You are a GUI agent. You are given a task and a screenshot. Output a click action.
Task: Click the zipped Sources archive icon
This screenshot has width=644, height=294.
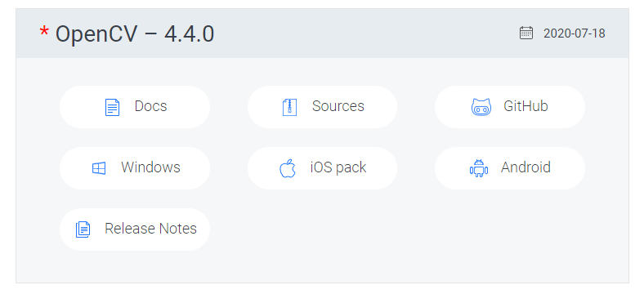(x=289, y=107)
